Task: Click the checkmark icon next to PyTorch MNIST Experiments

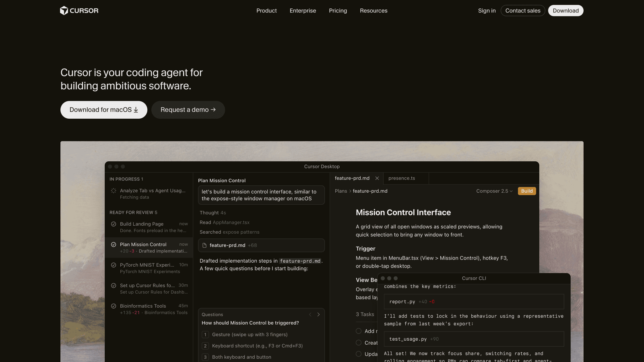Action: coord(114,265)
